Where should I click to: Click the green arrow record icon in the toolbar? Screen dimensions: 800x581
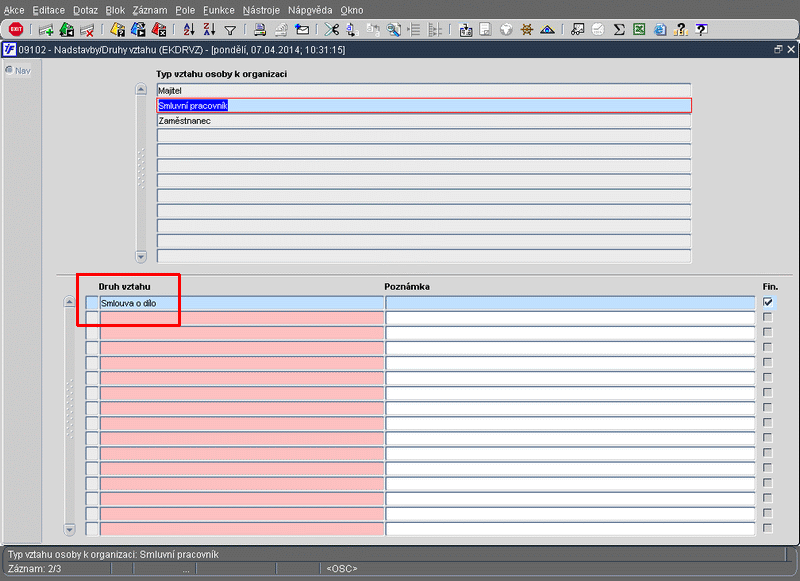pyautogui.click(x=66, y=30)
